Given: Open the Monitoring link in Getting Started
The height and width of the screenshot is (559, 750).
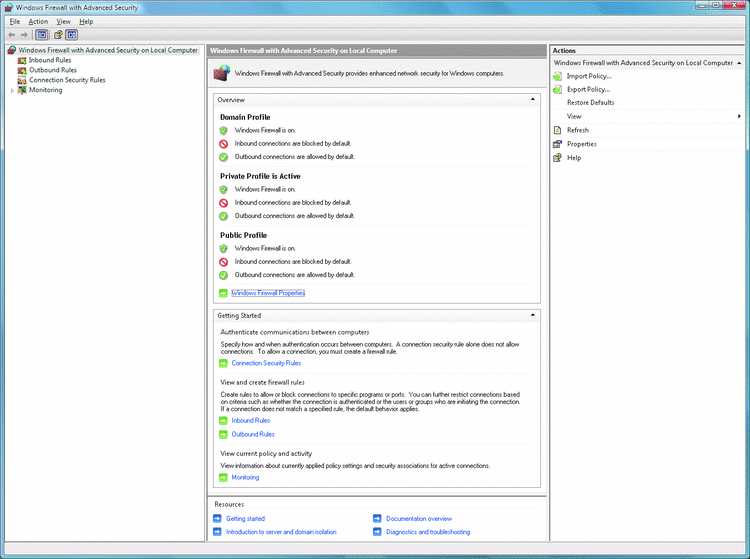Looking at the screenshot, I should [245, 477].
